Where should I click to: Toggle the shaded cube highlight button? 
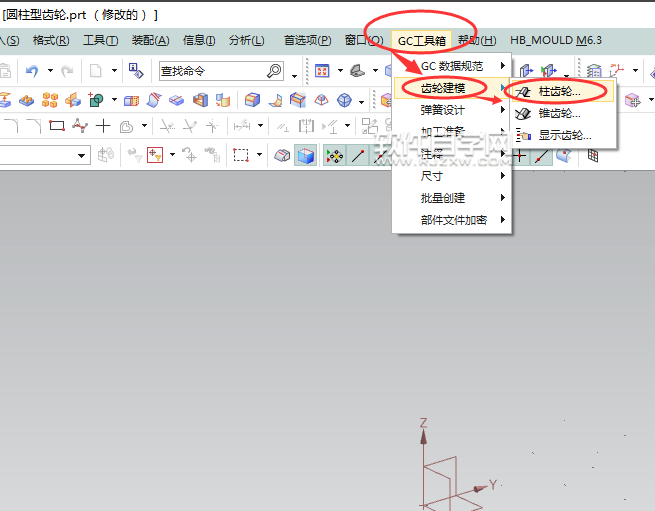coord(306,156)
